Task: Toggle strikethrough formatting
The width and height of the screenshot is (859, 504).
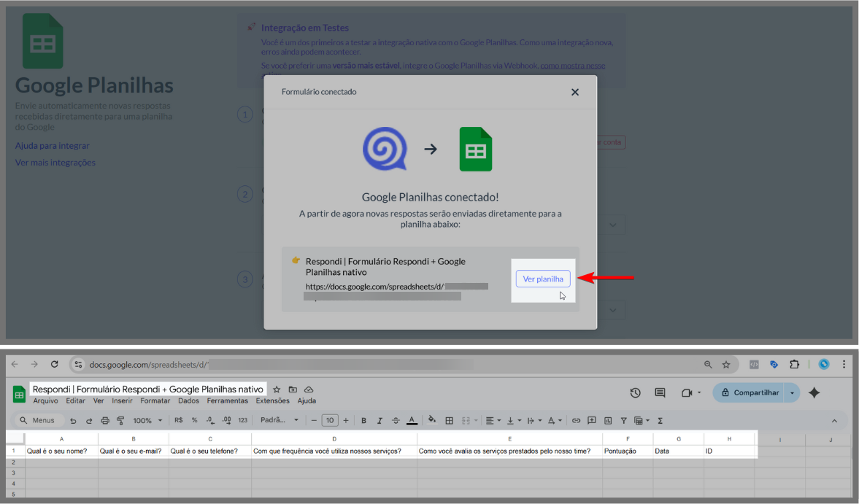Action: pos(396,420)
